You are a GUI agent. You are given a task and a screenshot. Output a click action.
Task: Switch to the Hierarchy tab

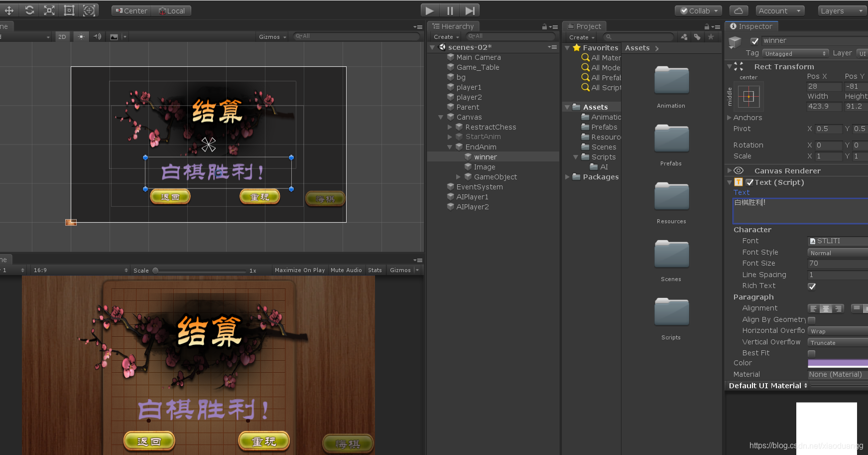pos(453,26)
